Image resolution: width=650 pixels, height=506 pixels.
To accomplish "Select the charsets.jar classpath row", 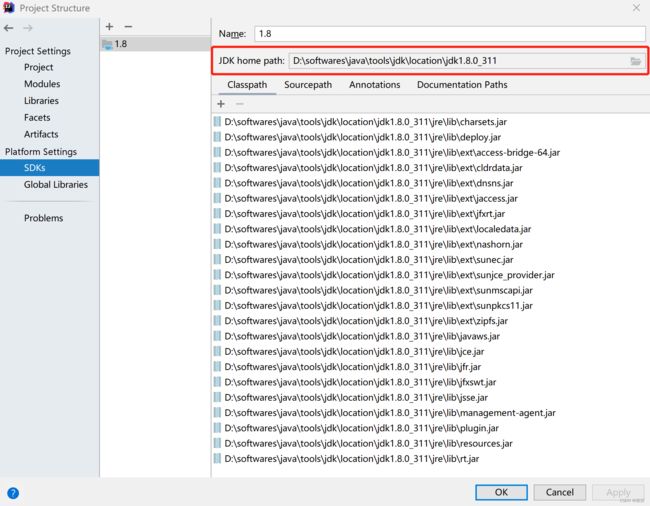I will [430, 122].
